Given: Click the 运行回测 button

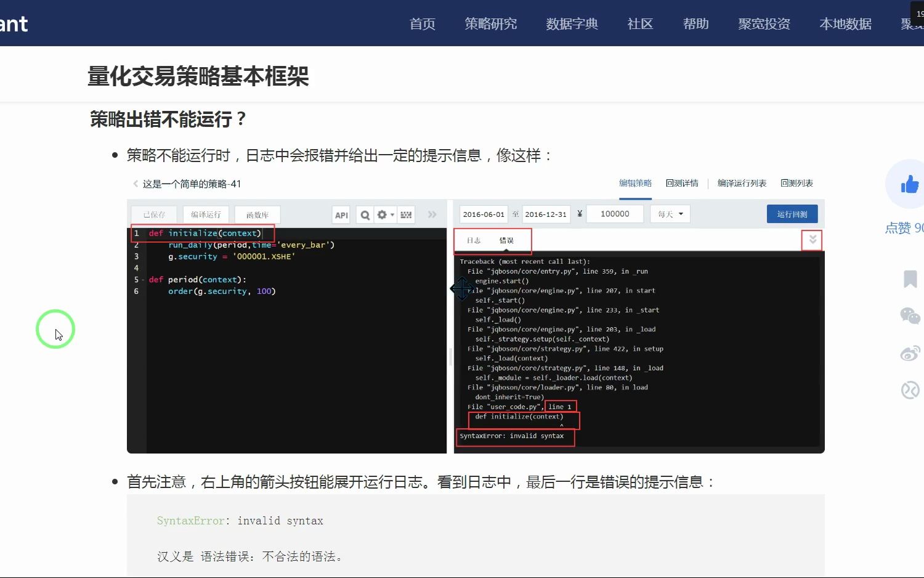Looking at the screenshot, I should click(792, 214).
